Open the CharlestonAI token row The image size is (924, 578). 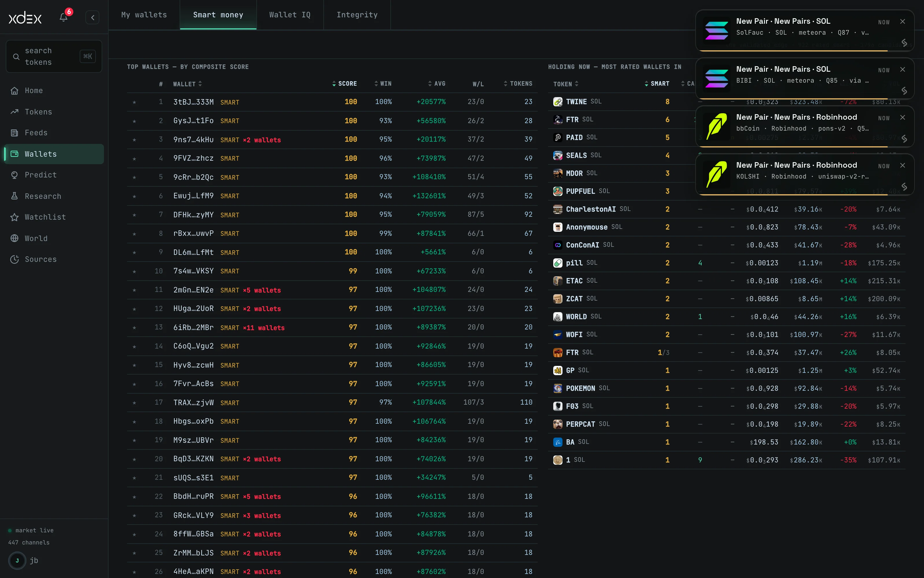pos(726,210)
